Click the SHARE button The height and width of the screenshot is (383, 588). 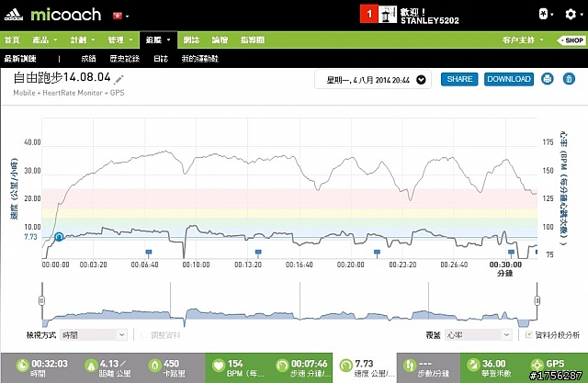tap(459, 79)
